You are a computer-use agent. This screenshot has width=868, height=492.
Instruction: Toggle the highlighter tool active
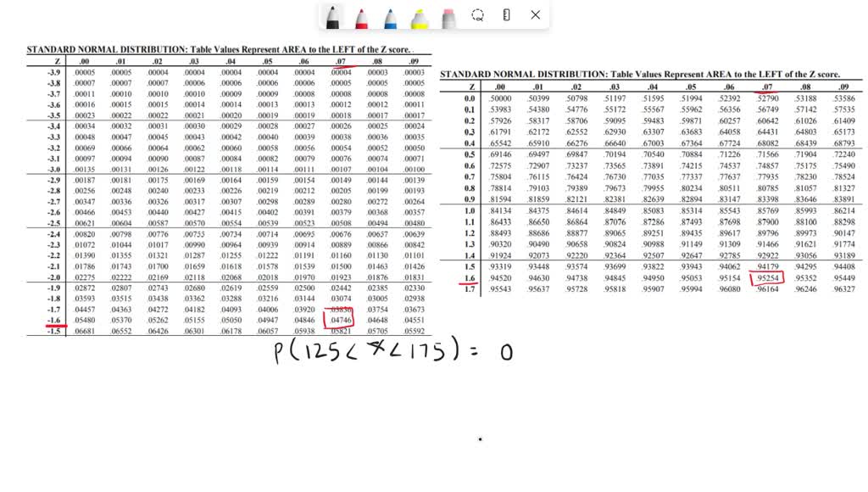pyautogui.click(x=420, y=15)
